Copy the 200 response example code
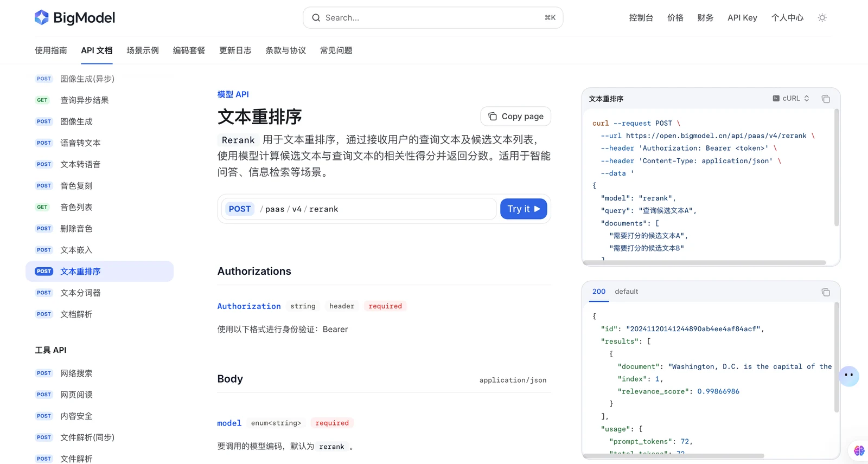The height and width of the screenshot is (464, 868). (x=826, y=292)
